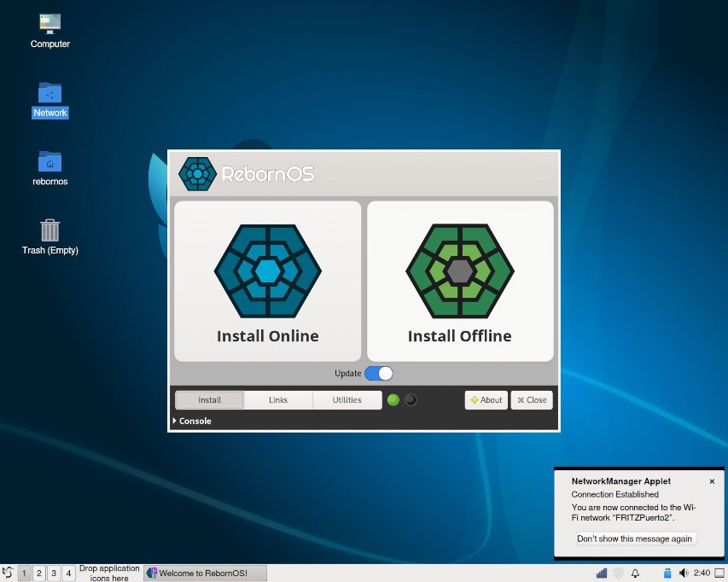728x582 pixels.
Task: Open the notifications bell tray icon
Action: [x=635, y=573]
